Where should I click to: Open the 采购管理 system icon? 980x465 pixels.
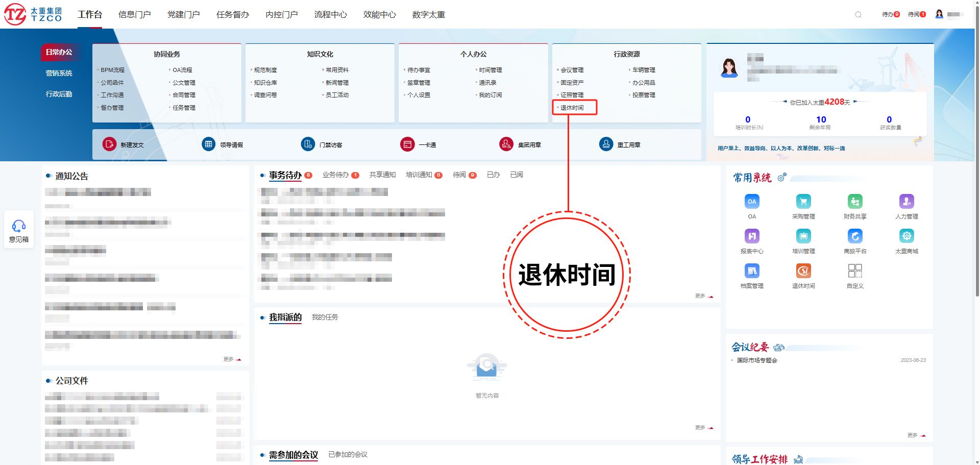click(x=803, y=202)
